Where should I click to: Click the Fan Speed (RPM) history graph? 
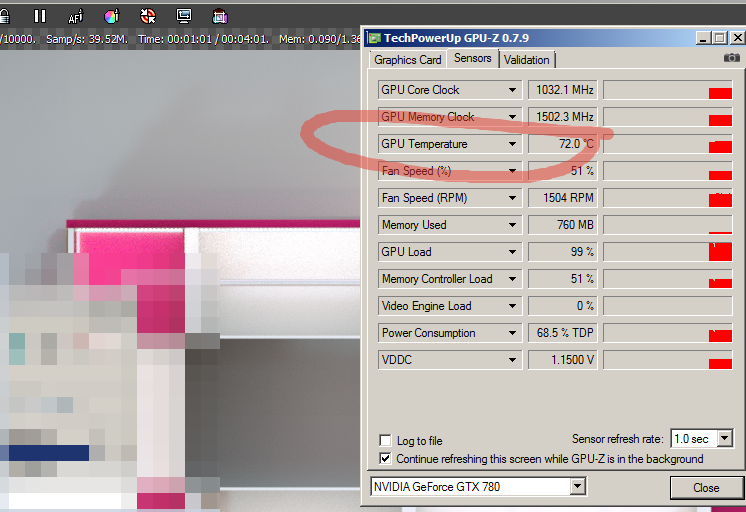[667, 198]
